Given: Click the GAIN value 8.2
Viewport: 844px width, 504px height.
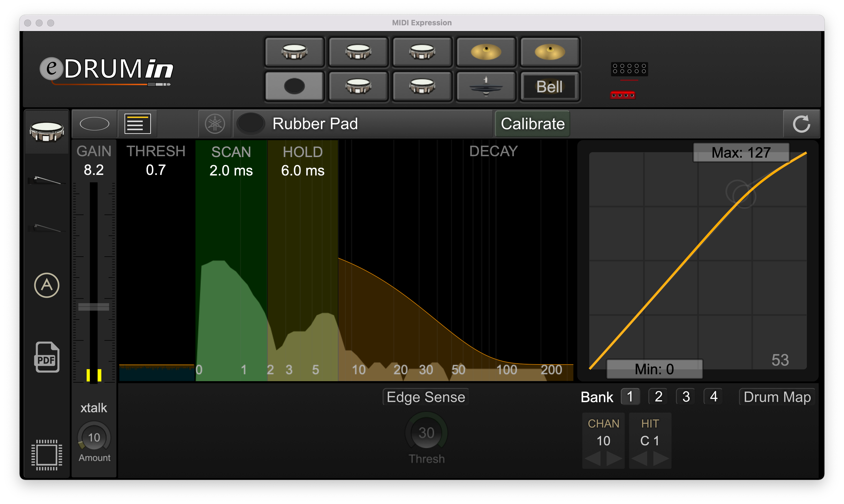Looking at the screenshot, I should point(94,170).
